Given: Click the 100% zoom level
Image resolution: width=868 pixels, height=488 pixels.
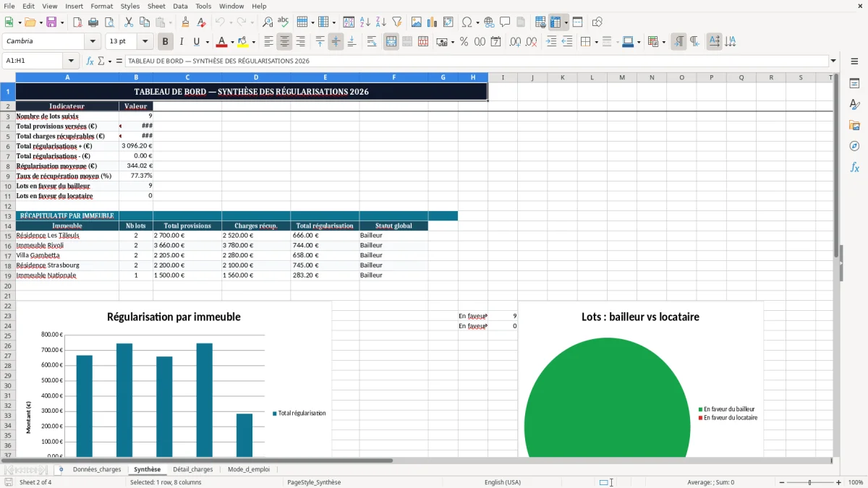Looking at the screenshot, I should pyautogui.click(x=856, y=482).
